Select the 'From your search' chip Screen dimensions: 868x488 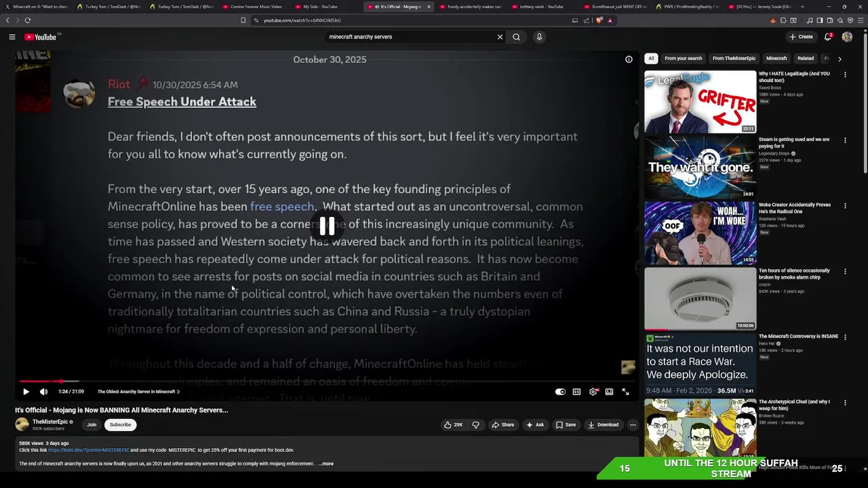[x=684, y=59]
